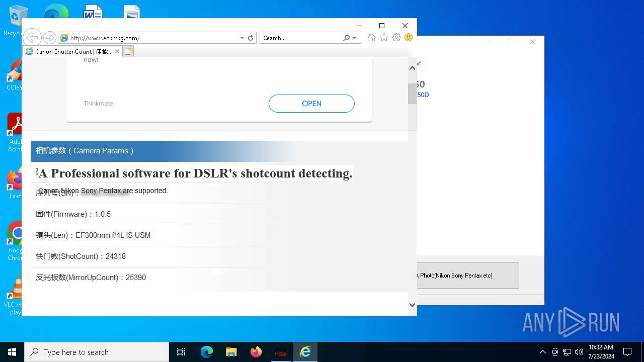Click the vertical scrollbar thumb
This screenshot has height=362, width=644.
click(x=412, y=94)
